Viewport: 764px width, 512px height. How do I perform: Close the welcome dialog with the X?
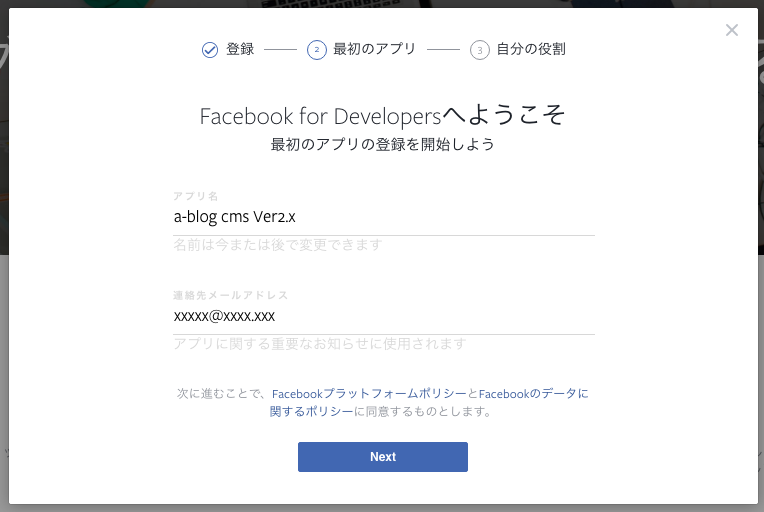click(731, 30)
